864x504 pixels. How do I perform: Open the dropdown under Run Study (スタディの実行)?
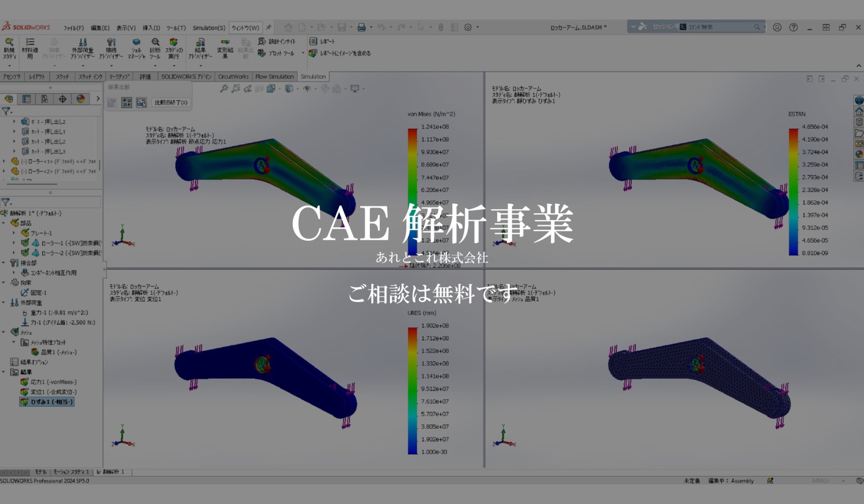pyautogui.click(x=174, y=66)
